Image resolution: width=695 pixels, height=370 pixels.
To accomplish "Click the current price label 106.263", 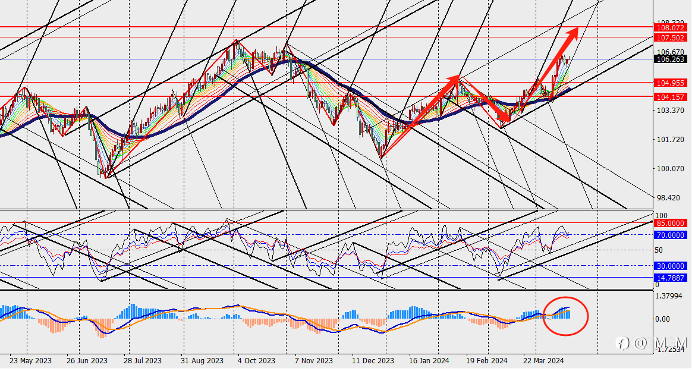I will click(670, 59).
